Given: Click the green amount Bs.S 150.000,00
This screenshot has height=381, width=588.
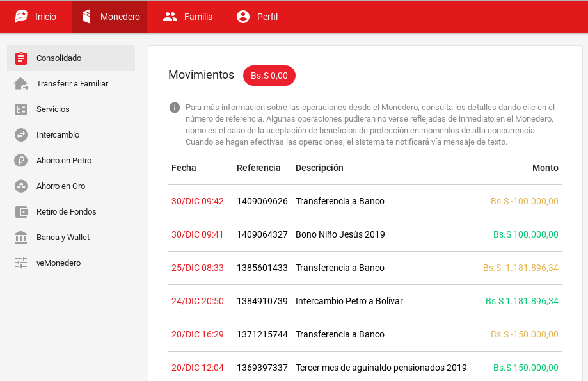Looking at the screenshot, I should coord(526,368).
